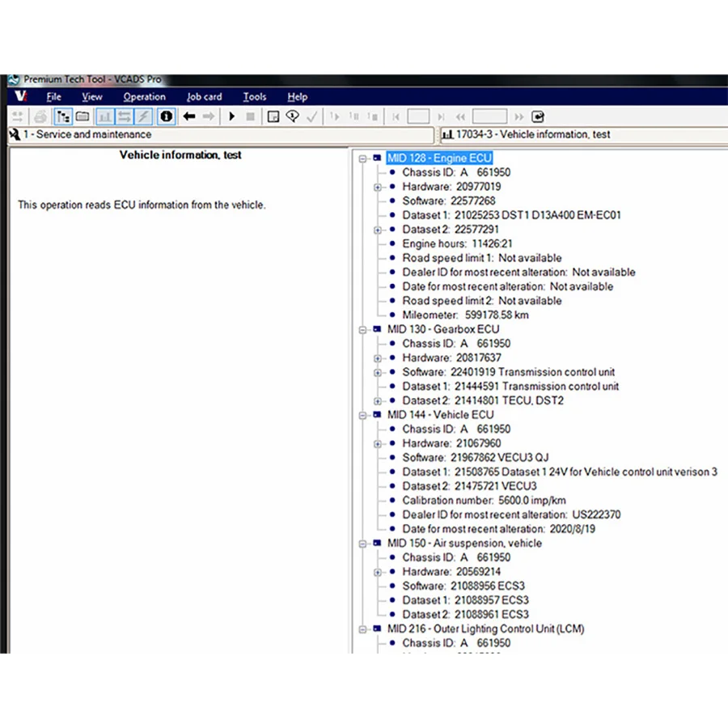Click the fast forward double-arrow icon

pos(519,116)
